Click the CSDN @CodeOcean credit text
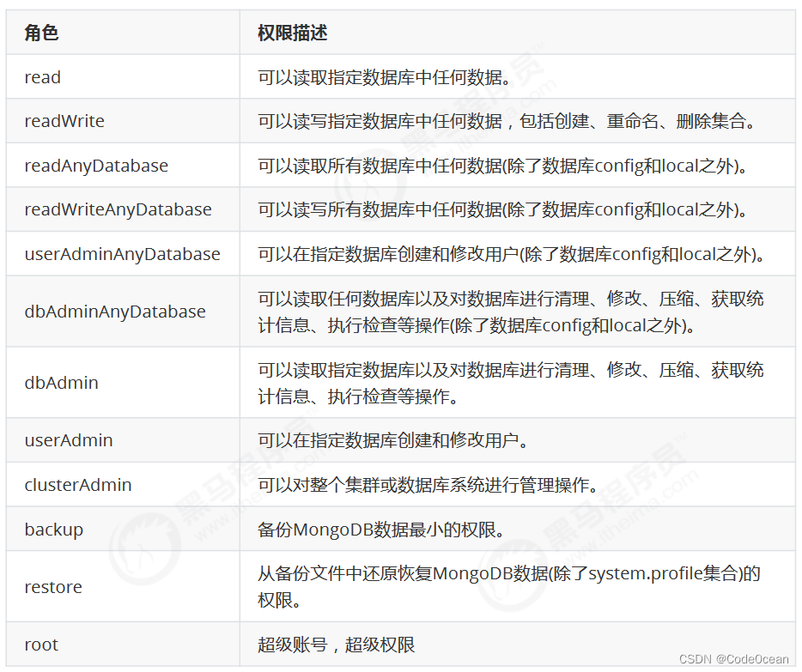Screen dimensions: 802x672 [734, 659]
